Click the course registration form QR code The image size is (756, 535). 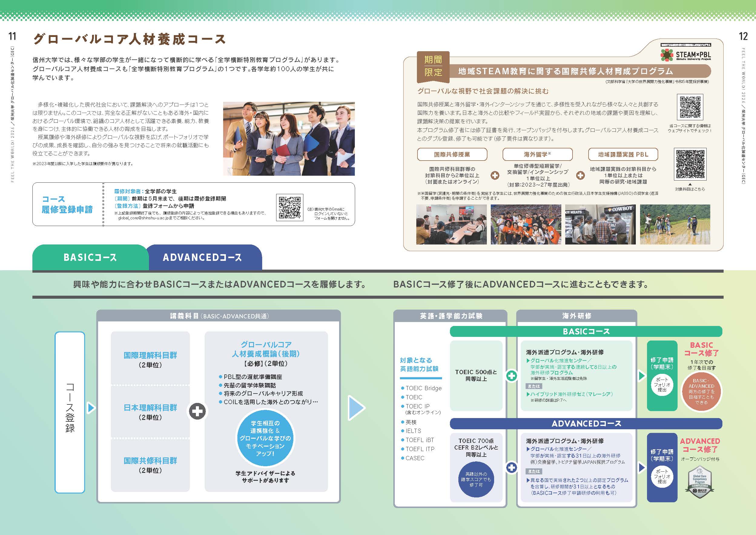coord(289,207)
